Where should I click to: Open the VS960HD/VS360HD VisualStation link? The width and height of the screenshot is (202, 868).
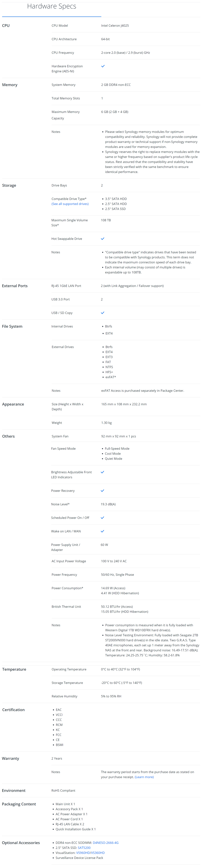click(x=91, y=853)
